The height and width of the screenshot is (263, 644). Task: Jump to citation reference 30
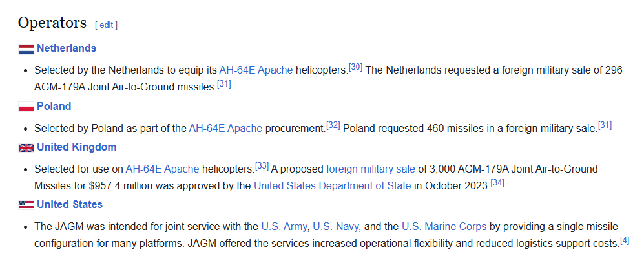(x=355, y=67)
